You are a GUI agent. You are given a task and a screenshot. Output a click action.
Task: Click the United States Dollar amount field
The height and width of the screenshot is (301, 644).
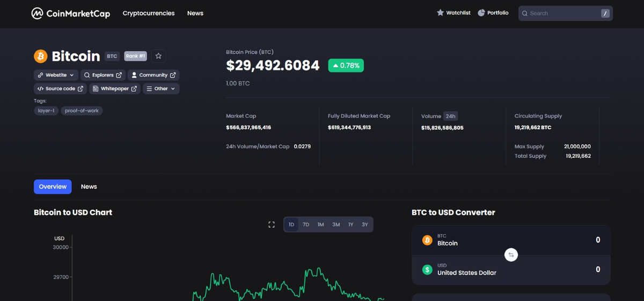pos(597,269)
